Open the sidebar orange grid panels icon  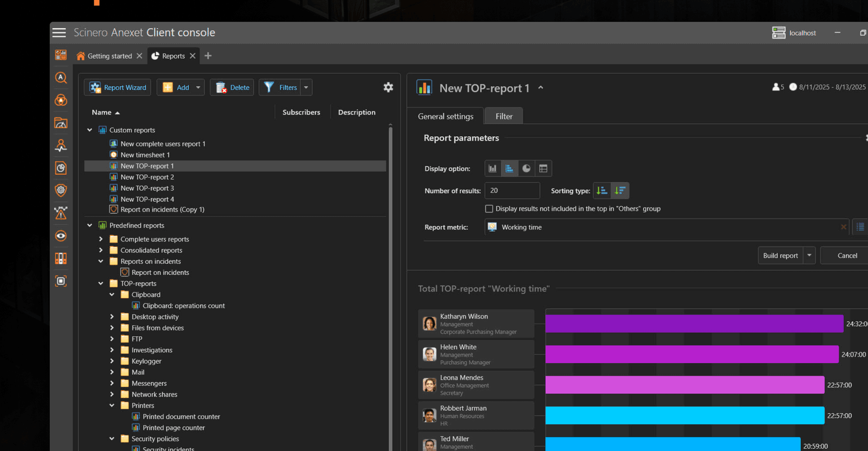61,258
